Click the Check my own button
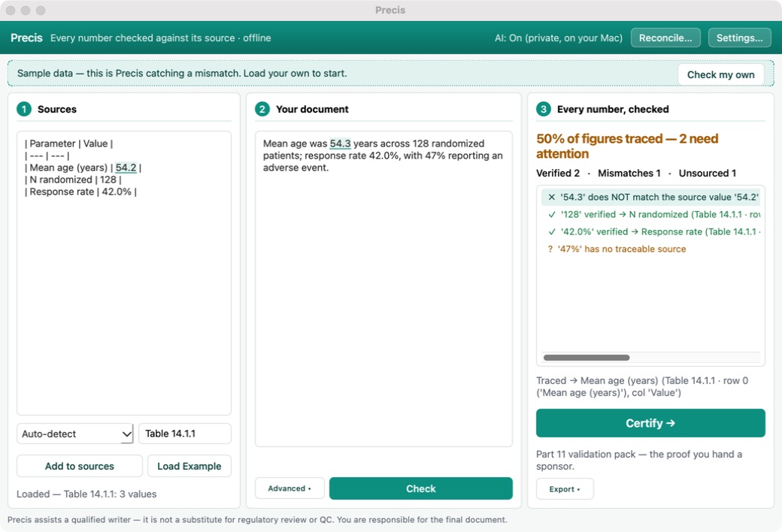This screenshot has height=532, width=782. pyautogui.click(x=720, y=74)
